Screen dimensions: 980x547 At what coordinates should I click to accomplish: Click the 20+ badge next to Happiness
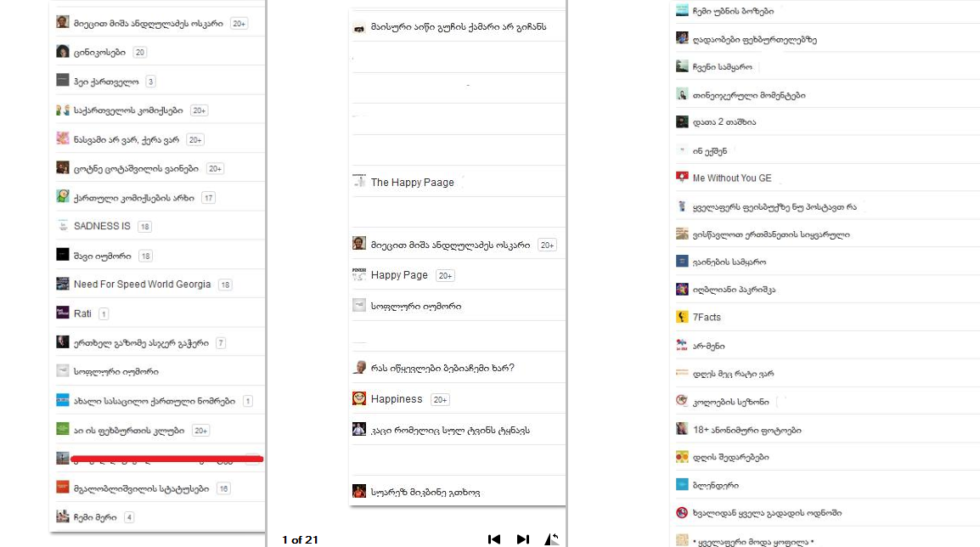(x=440, y=399)
